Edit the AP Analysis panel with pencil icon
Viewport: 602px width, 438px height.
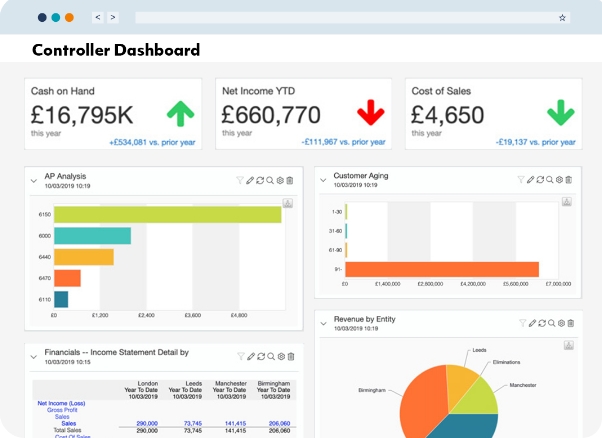(x=250, y=180)
